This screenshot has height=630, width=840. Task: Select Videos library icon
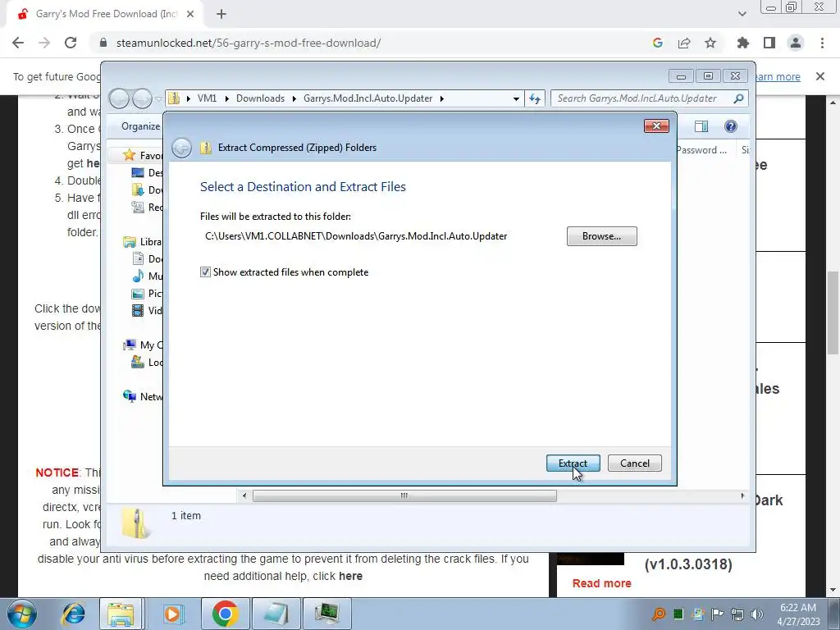tap(138, 311)
